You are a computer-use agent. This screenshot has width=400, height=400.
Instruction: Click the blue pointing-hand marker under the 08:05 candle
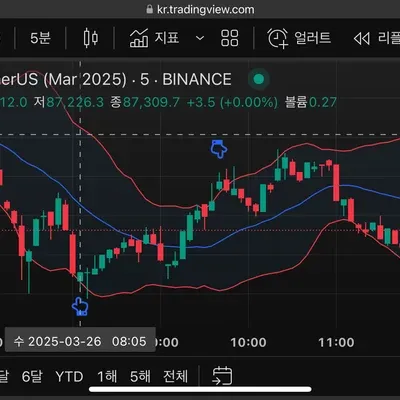[x=80, y=307]
